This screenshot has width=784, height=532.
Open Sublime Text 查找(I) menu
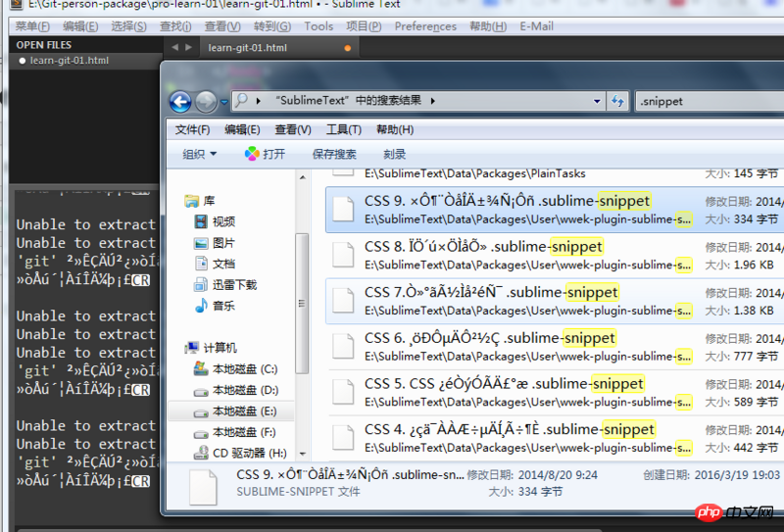(175, 26)
